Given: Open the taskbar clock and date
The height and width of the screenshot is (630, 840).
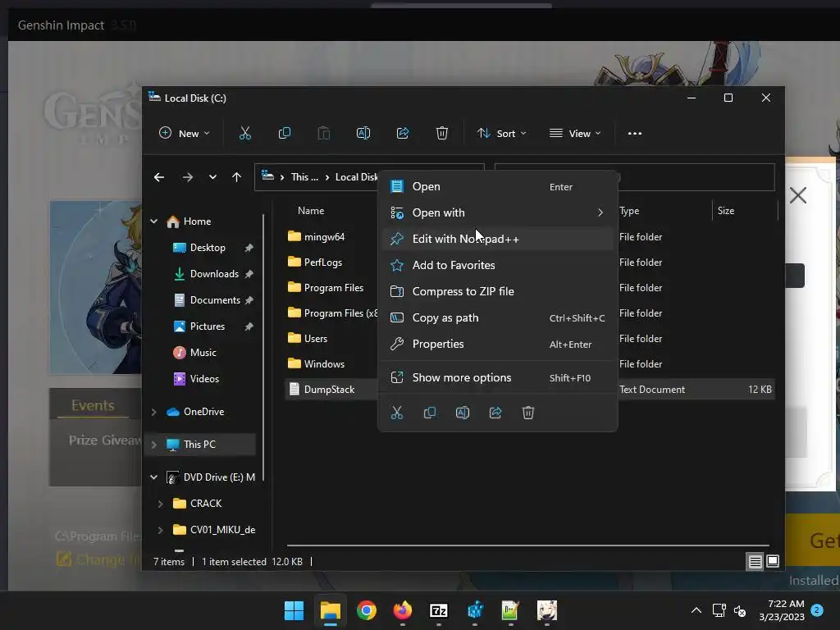Looking at the screenshot, I should coord(782,610).
